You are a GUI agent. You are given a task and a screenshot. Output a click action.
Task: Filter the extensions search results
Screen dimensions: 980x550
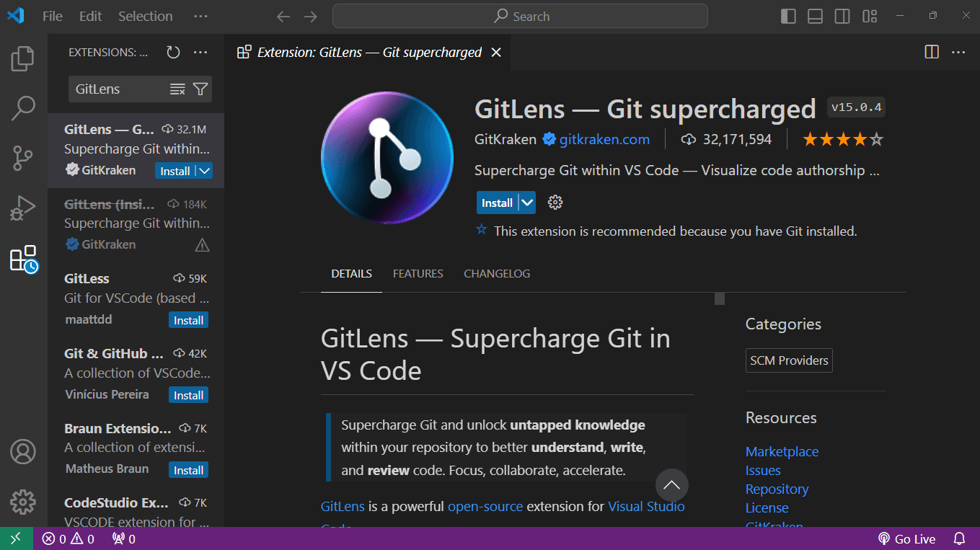click(200, 89)
